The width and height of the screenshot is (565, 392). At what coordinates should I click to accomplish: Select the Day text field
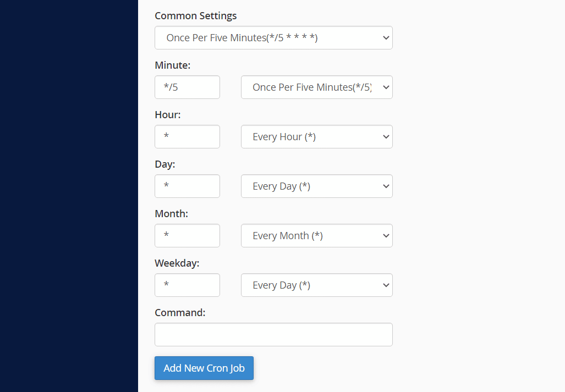pos(187,186)
